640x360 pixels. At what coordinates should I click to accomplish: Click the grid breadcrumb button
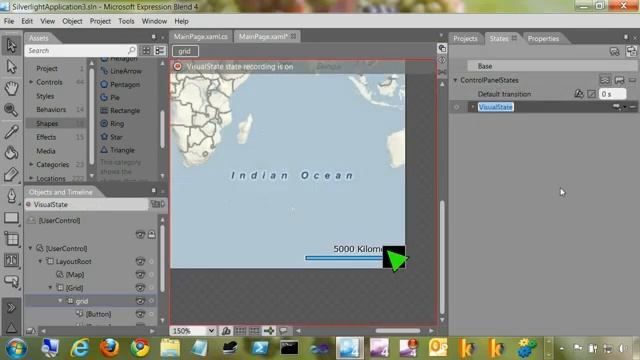(x=185, y=51)
